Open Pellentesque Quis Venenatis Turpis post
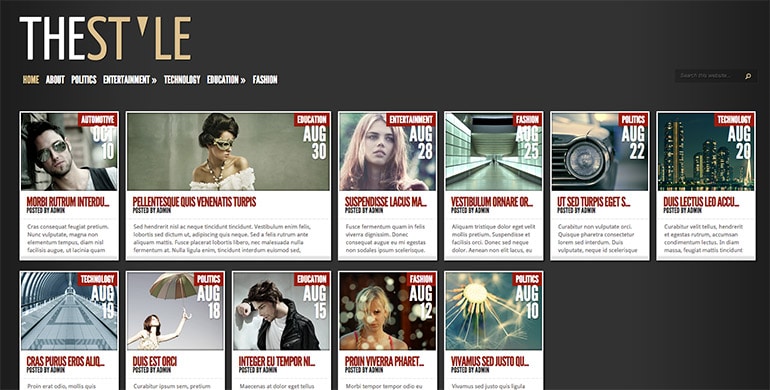This screenshot has height=390, width=770. (194, 202)
